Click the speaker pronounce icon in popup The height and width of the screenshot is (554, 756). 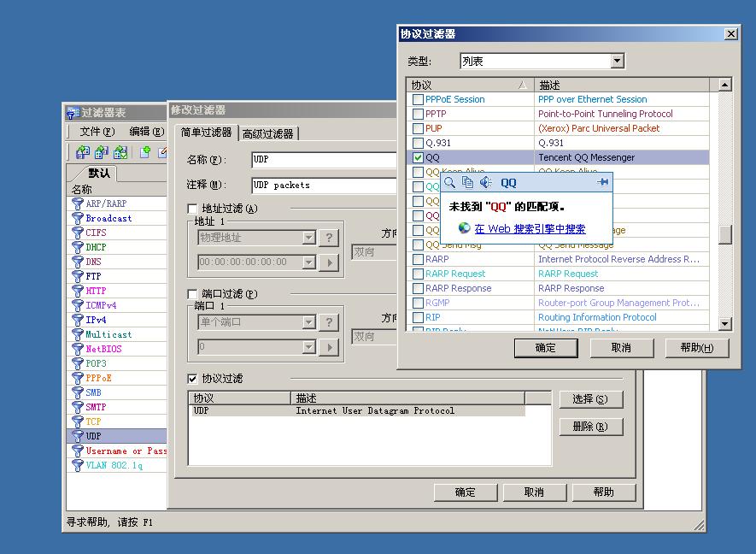(x=485, y=182)
